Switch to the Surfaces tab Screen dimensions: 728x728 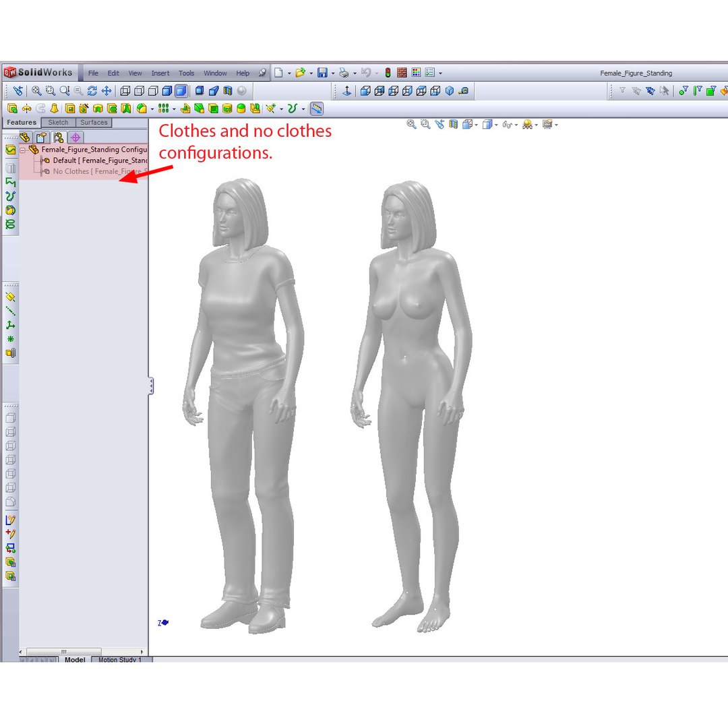(x=93, y=123)
